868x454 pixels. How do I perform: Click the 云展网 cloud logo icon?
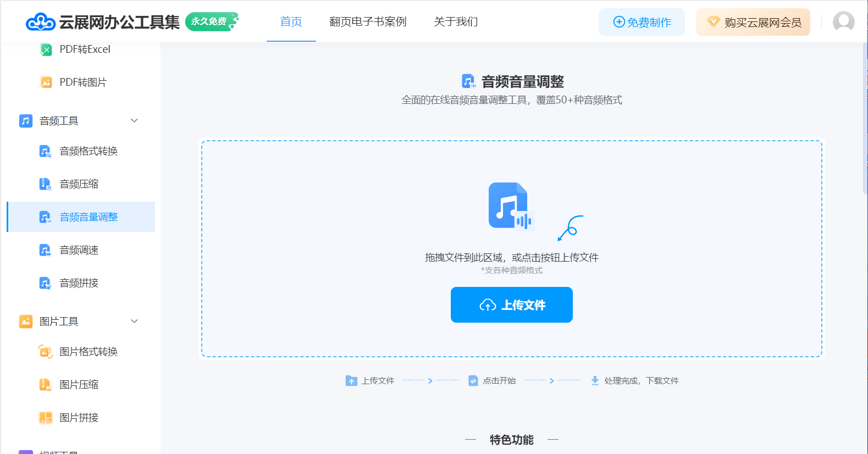pyautogui.click(x=41, y=22)
